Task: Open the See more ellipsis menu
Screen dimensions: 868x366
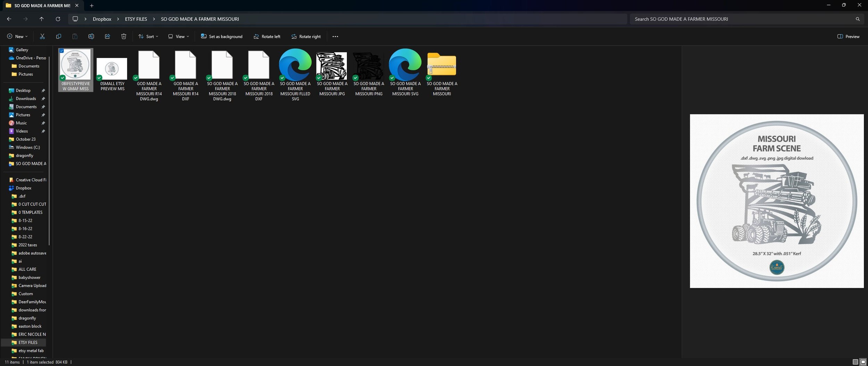Action: pos(335,36)
